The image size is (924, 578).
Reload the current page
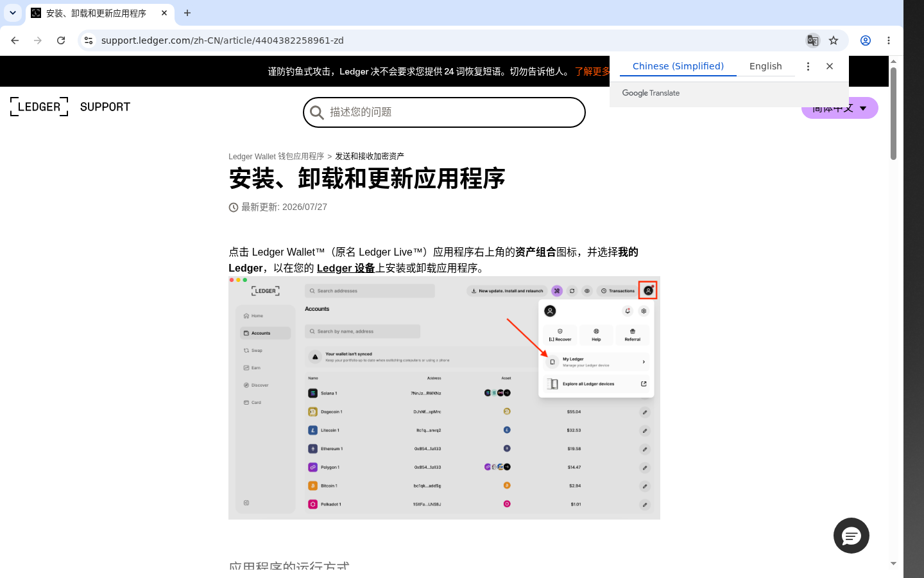tap(61, 40)
